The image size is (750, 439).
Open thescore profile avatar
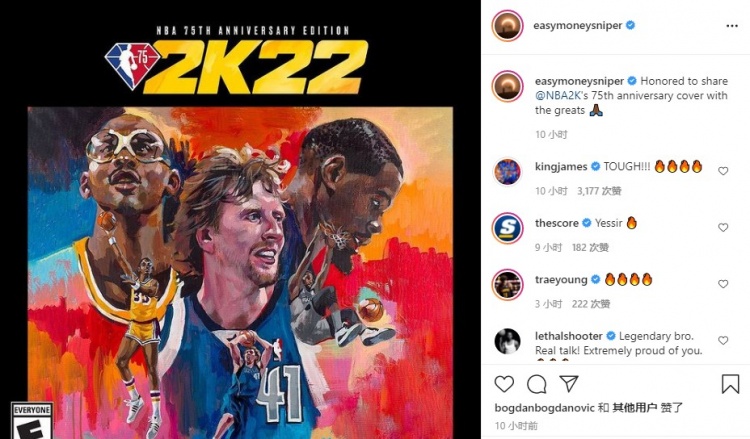click(507, 228)
